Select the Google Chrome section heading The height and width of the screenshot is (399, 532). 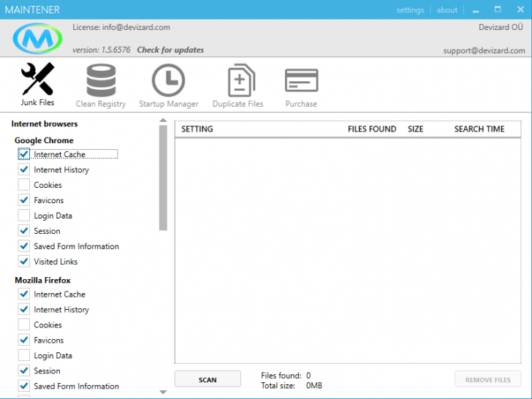[x=44, y=140]
